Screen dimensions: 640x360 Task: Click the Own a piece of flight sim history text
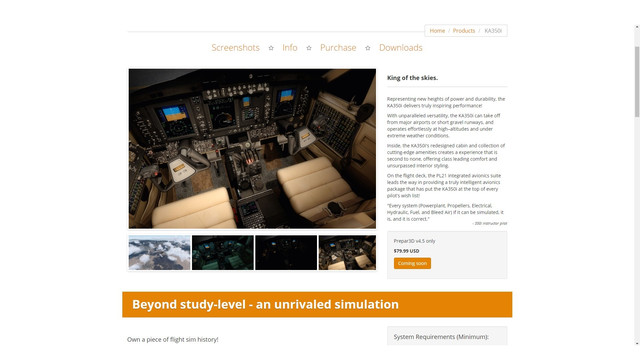(173, 339)
